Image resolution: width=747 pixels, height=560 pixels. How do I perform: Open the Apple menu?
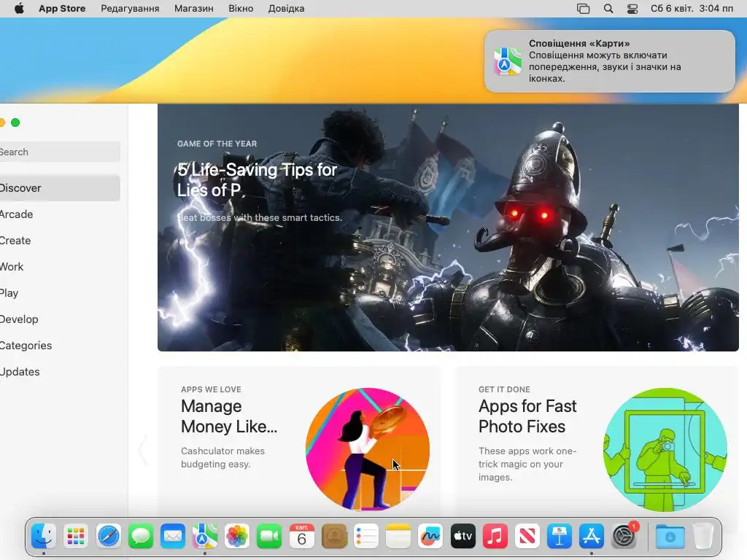coord(20,9)
